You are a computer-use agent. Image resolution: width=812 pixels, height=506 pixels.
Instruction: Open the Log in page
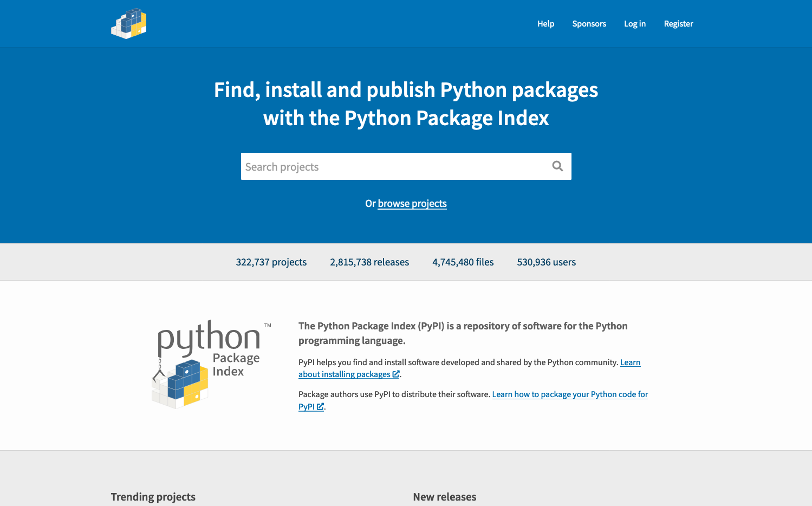pyautogui.click(x=634, y=24)
